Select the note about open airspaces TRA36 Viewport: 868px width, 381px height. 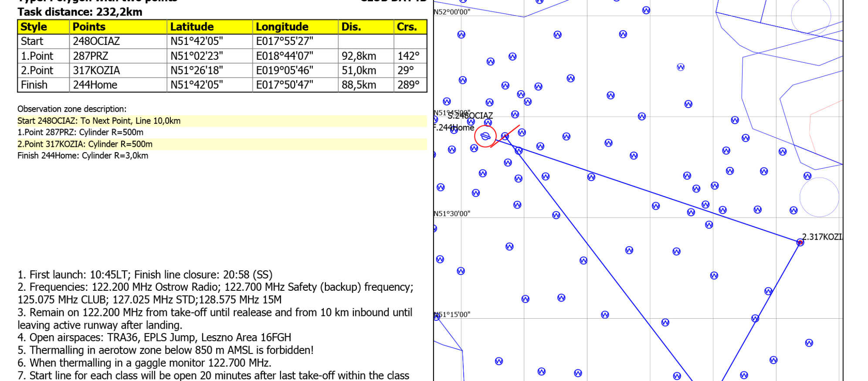[154, 337]
